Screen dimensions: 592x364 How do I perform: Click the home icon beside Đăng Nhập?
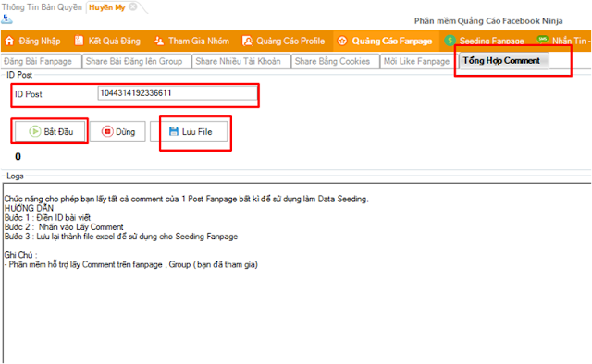[9, 41]
